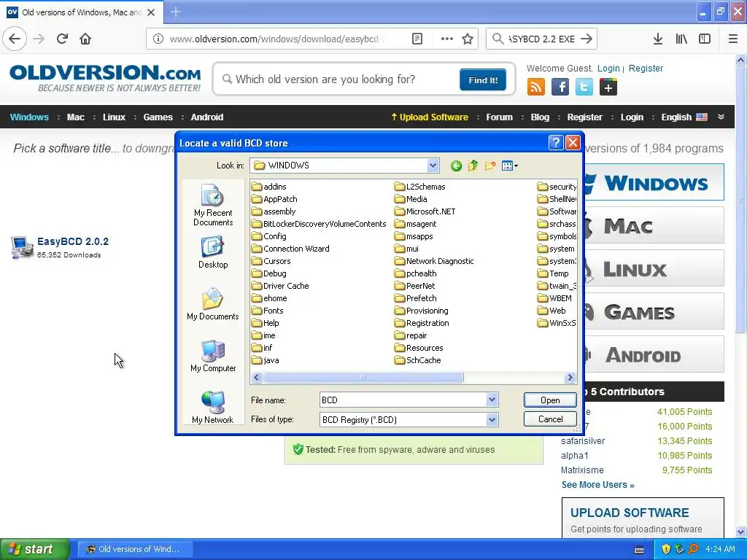Viewport: 747px width, 560px height.
Task: Go back using the dialog's green back arrow
Action: coord(456,166)
